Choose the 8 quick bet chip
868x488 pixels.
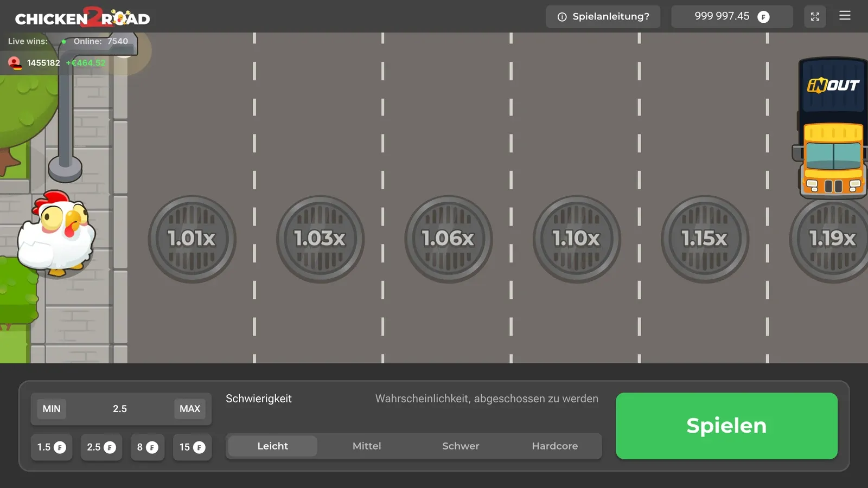pyautogui.click(x=148, y=447)
